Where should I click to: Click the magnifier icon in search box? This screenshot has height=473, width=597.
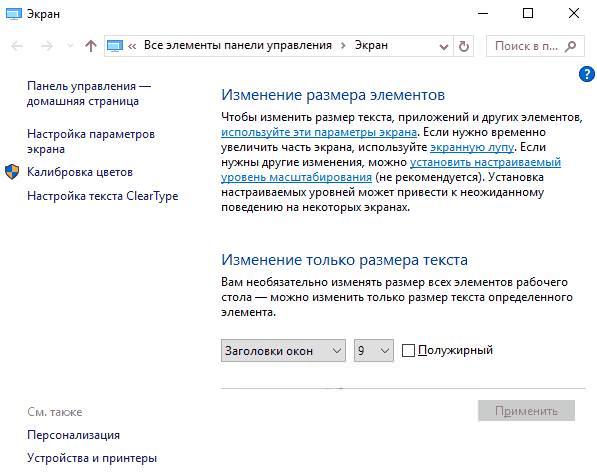(x=570, y=46)
